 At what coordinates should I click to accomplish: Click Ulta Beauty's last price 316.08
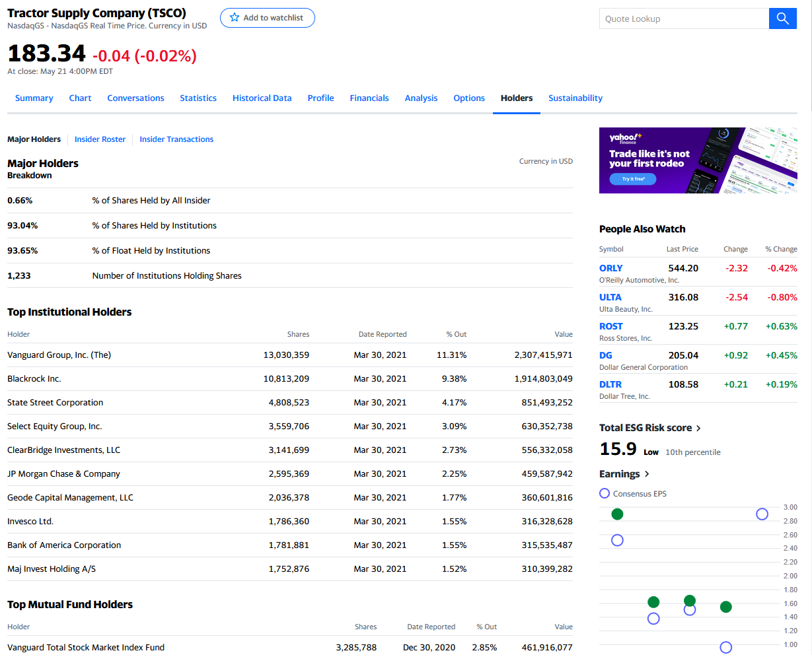683,297
